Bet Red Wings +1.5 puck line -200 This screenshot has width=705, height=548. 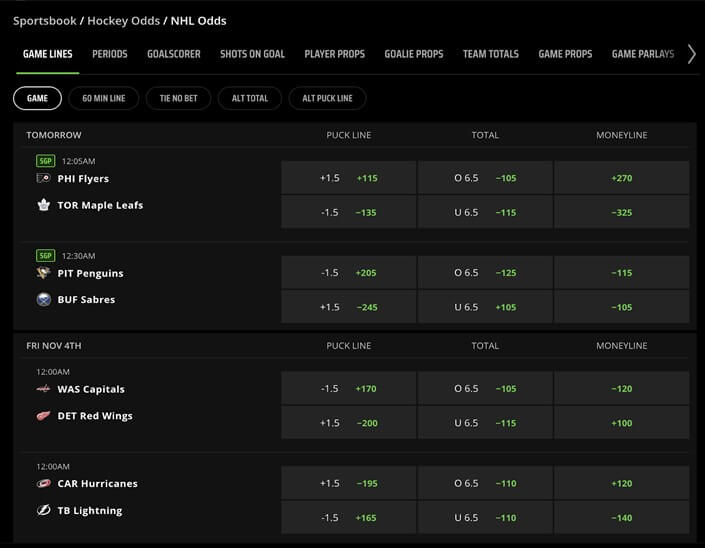349,423
